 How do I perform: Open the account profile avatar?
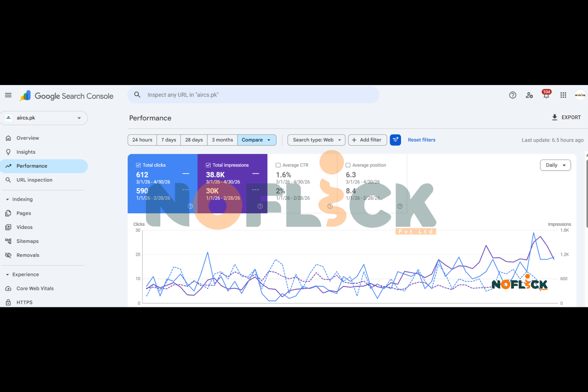580,95
